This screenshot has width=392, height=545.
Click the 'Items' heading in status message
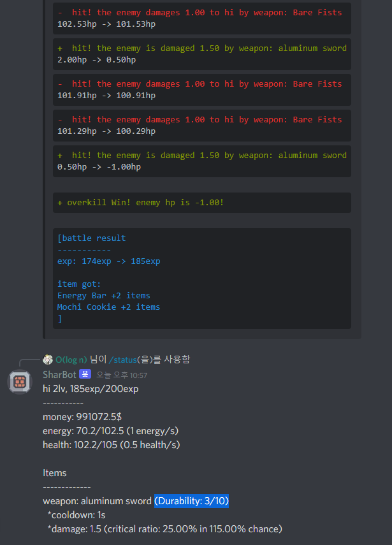(x=55, y=473)
